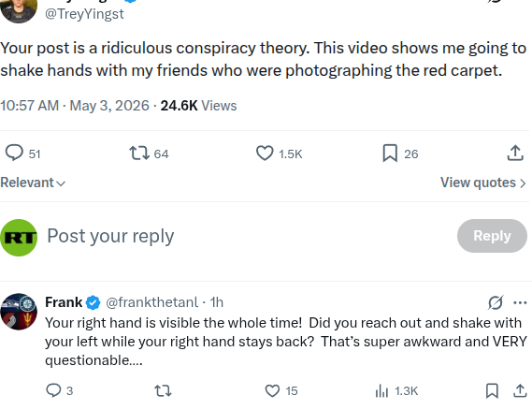Viewport: 532px width, 410px height.
Task: Open the Relevant sort dropdown
Action: point(33,183)
